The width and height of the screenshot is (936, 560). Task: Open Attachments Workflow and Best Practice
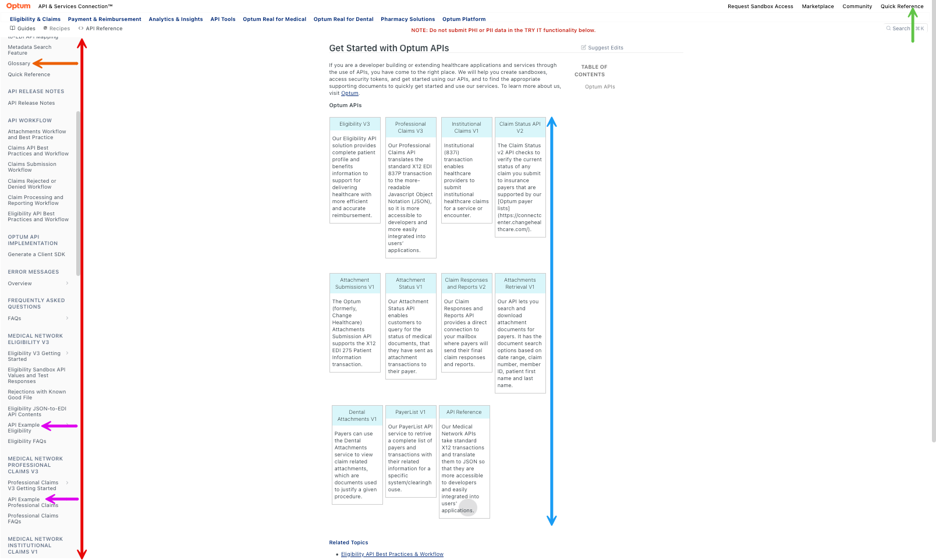pos(37,134)
